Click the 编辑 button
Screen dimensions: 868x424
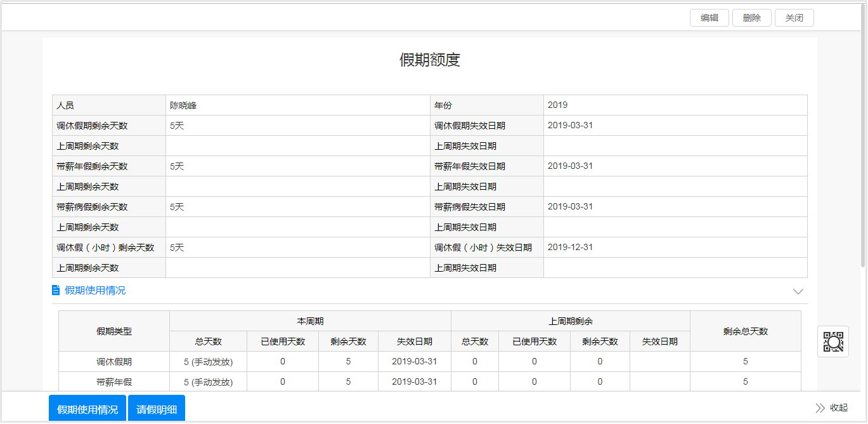pos(709,18)
